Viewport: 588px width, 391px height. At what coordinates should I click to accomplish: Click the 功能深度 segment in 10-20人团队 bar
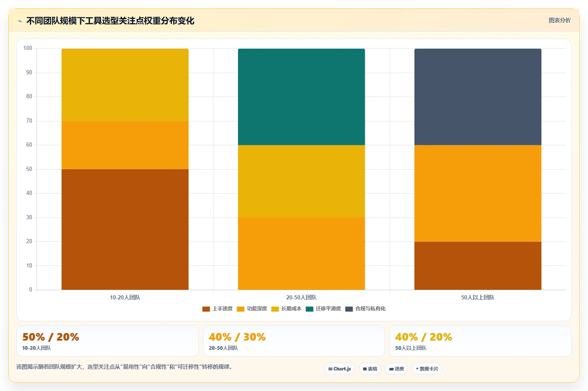(x=125, y=145)
